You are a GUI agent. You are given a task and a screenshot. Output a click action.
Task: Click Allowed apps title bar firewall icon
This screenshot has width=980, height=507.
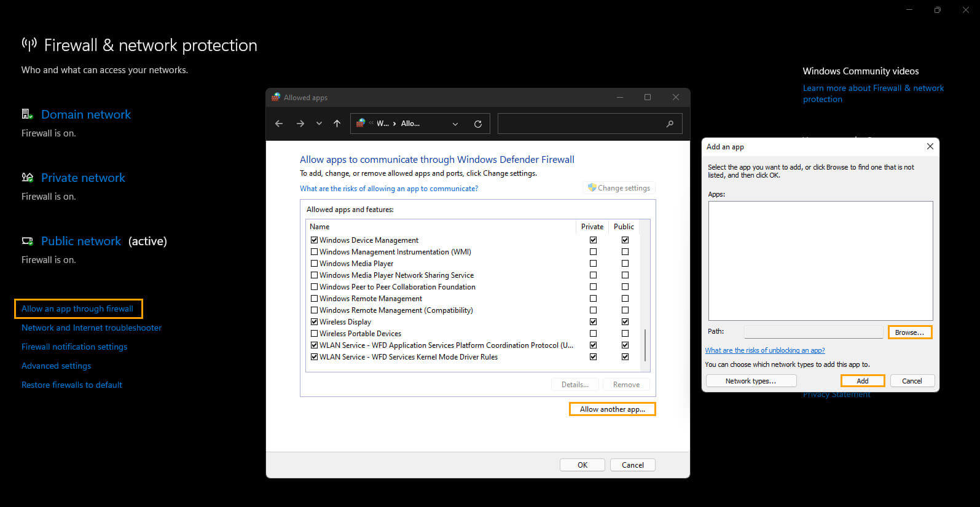click(x=276, y=97)
